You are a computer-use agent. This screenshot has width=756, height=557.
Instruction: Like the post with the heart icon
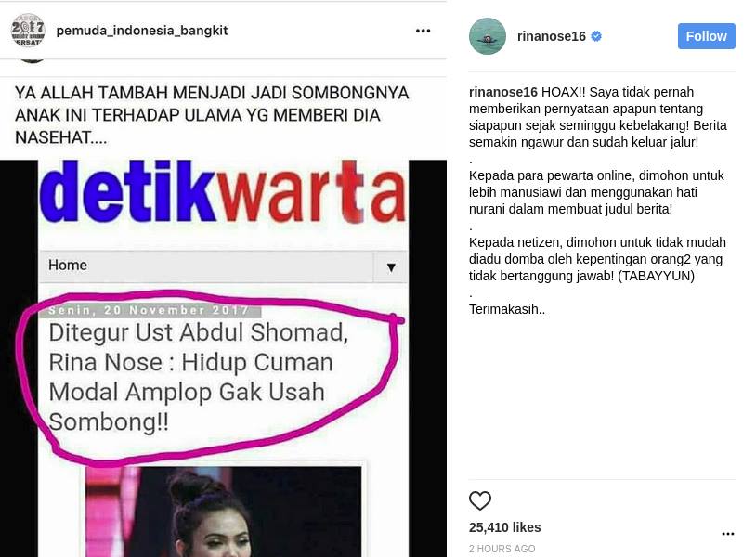480,500
